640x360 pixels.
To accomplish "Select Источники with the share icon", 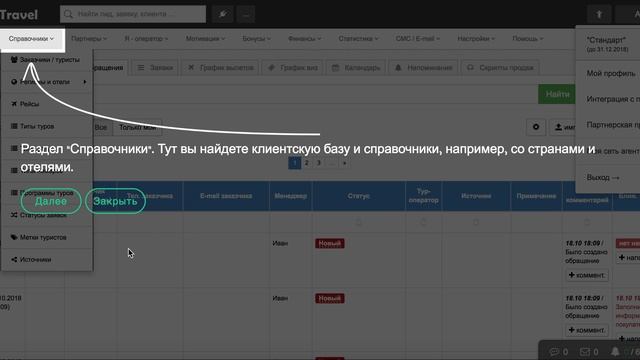I will coord(47,260).
